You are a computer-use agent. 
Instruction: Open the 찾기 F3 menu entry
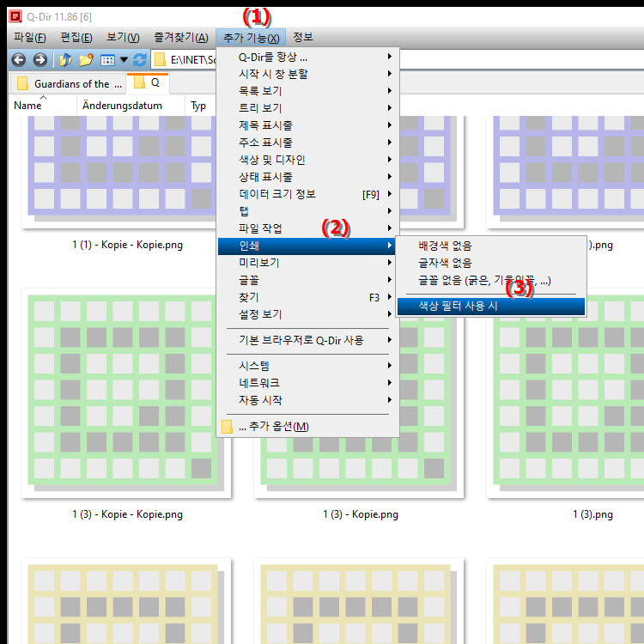(307, 297)
